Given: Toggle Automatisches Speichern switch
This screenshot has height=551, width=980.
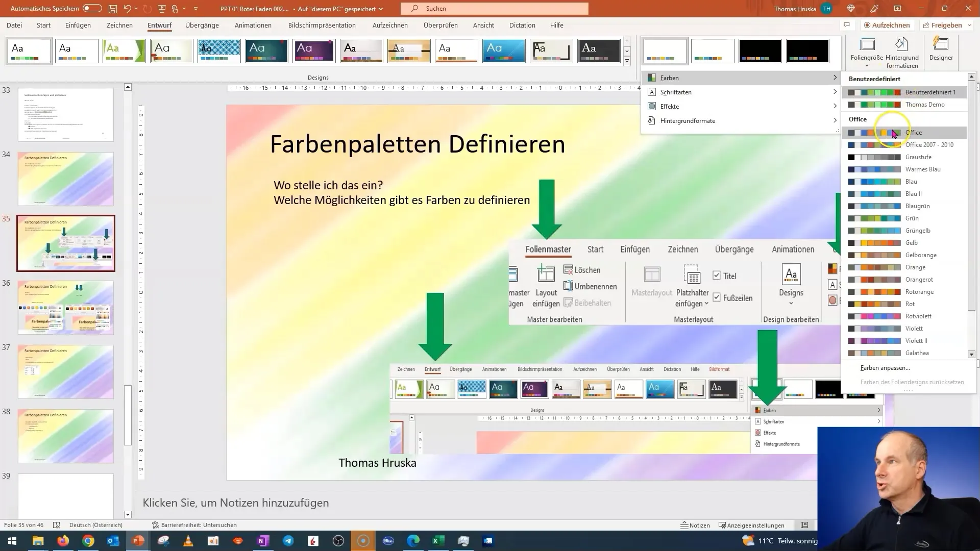Looking at the screenshot, I should tap(92, 9).
